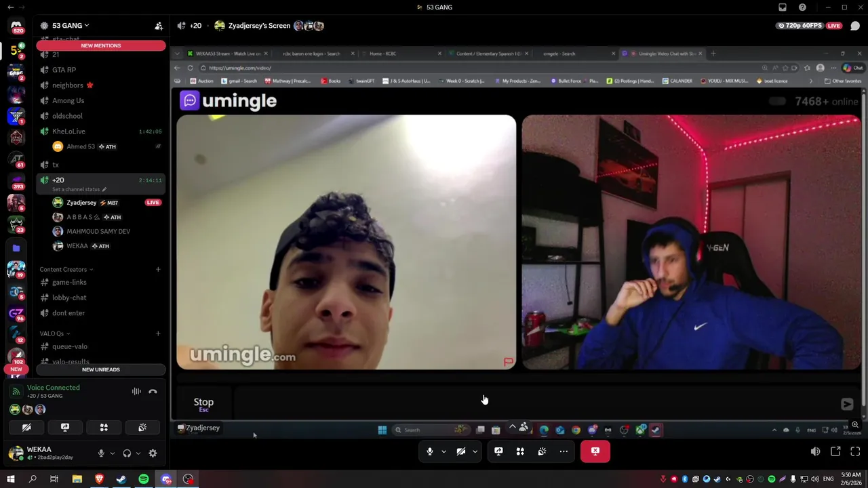
Task: Open Steam from Windows taskbar
Action: click(x=121, y=479)
